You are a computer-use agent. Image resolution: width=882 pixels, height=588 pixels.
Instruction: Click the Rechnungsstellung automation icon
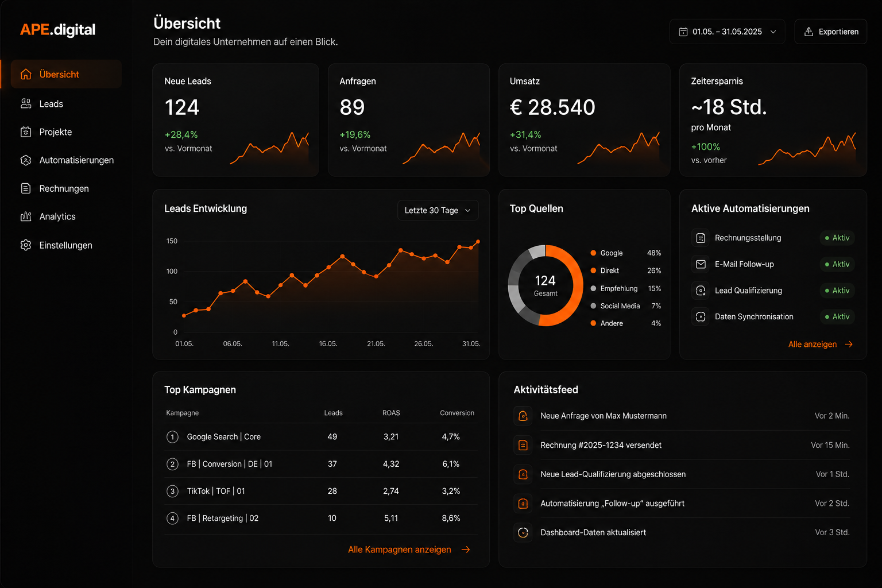click(701, 238)
